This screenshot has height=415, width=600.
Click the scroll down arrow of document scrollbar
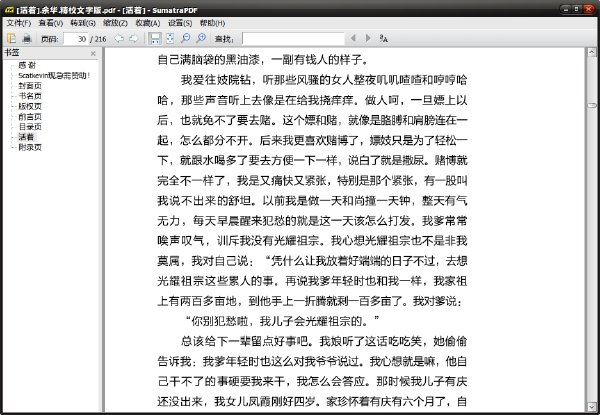coord(592,407)
